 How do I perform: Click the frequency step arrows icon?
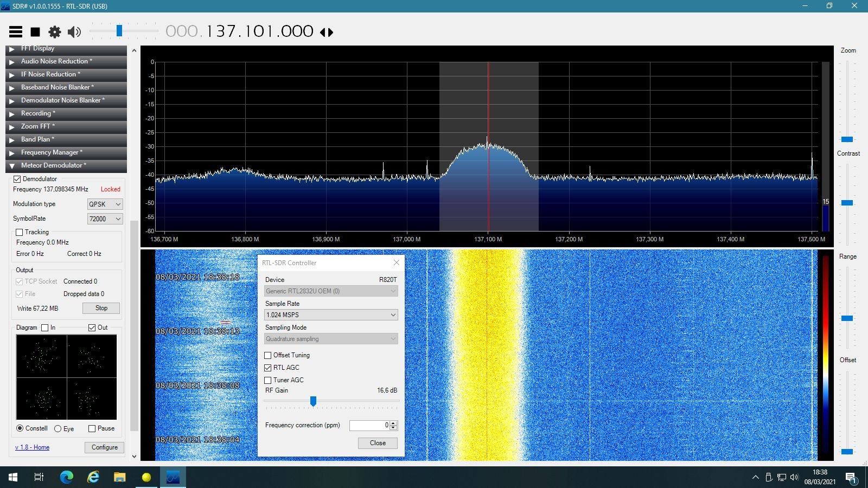pos(327,32)
